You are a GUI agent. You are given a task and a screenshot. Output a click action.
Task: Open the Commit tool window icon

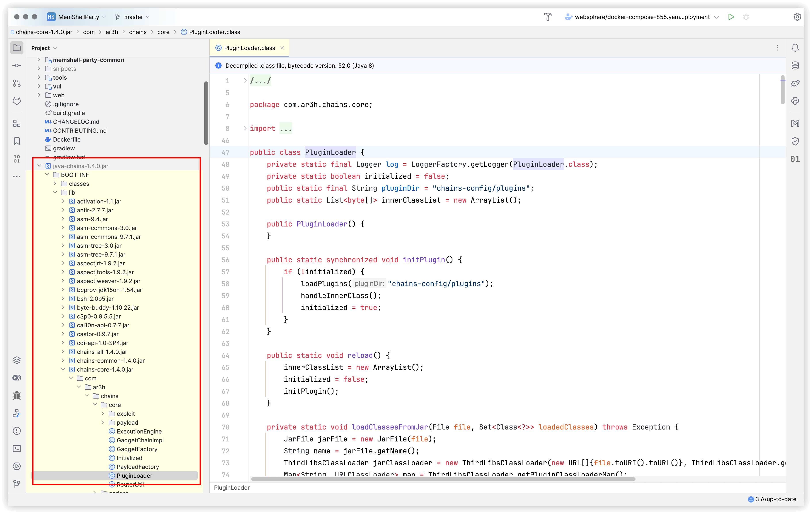(x=17, y=65)
